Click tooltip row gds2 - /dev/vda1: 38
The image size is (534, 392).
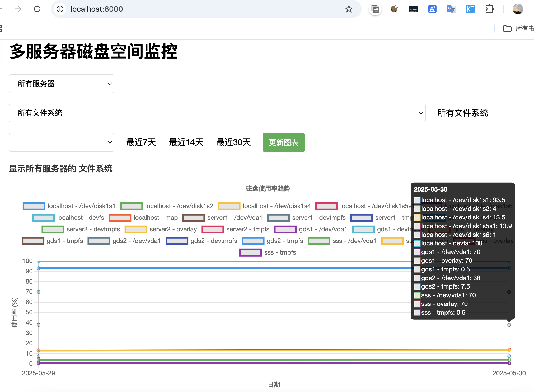tap(447, 278)
